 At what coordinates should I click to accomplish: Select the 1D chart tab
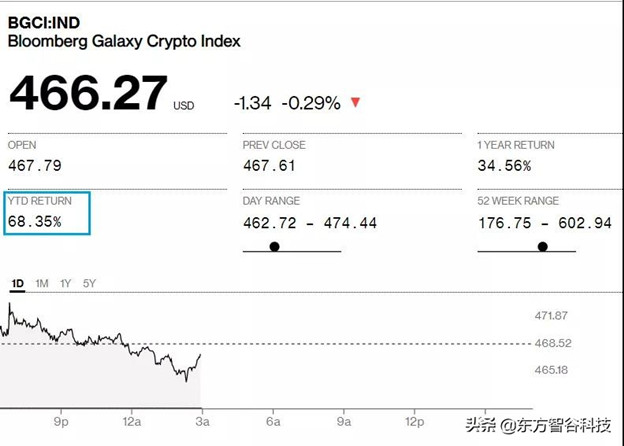18,284
